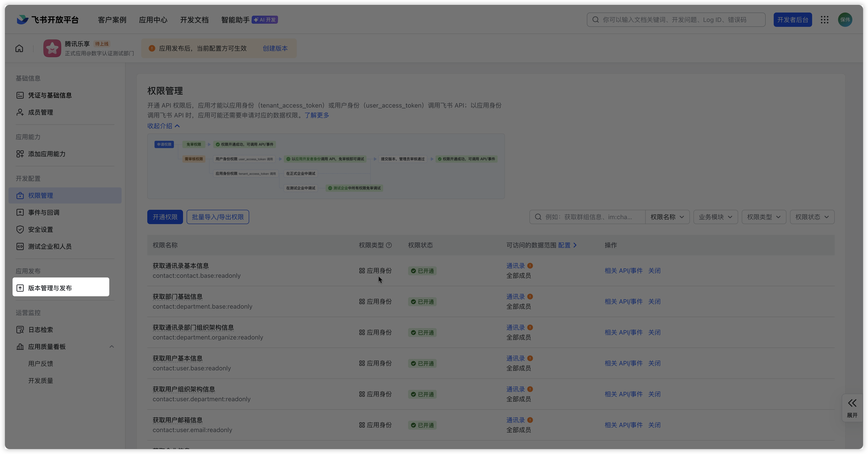Close the contact:user.base:readonly permission via 关闭
This screenshot has width=868, height=454.
coord(654,363)
